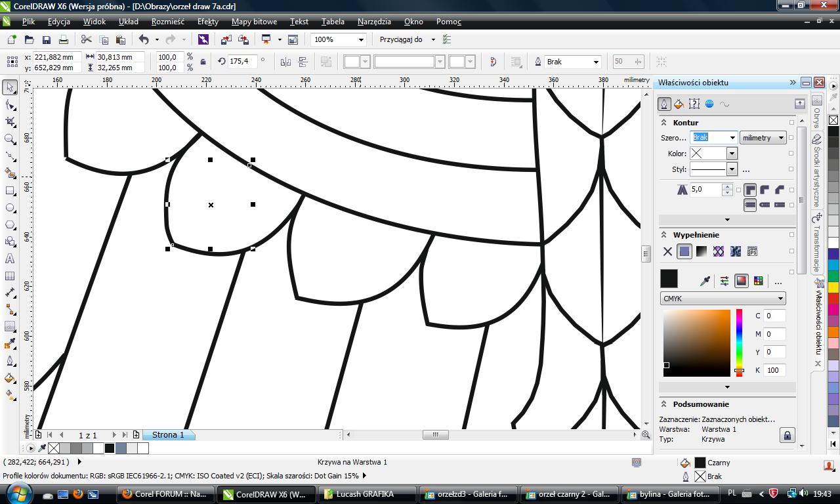Choose the fountain fill gradient icon
This screenshot has height=504, width=840.
(702, 251)
